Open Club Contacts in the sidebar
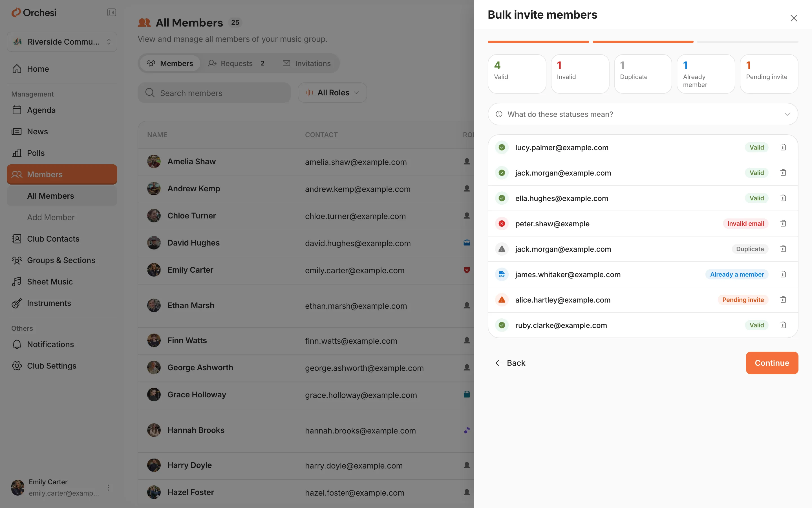 [x=62, y=239]
